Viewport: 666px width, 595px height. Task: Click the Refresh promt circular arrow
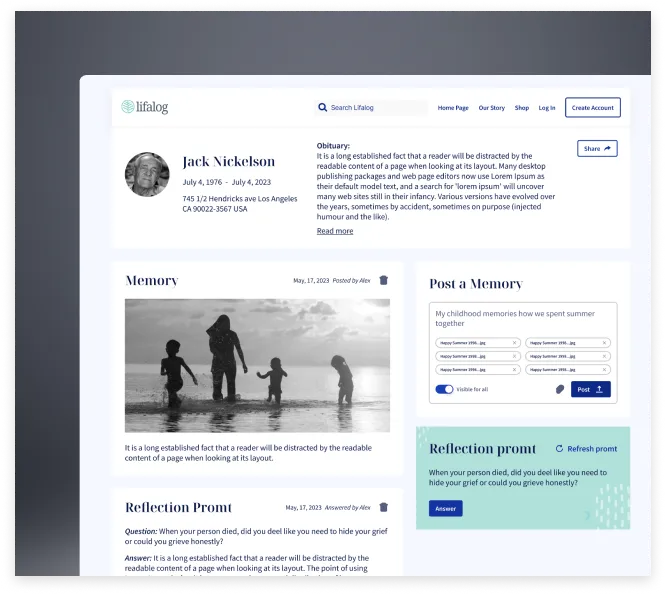click(559, 449)
